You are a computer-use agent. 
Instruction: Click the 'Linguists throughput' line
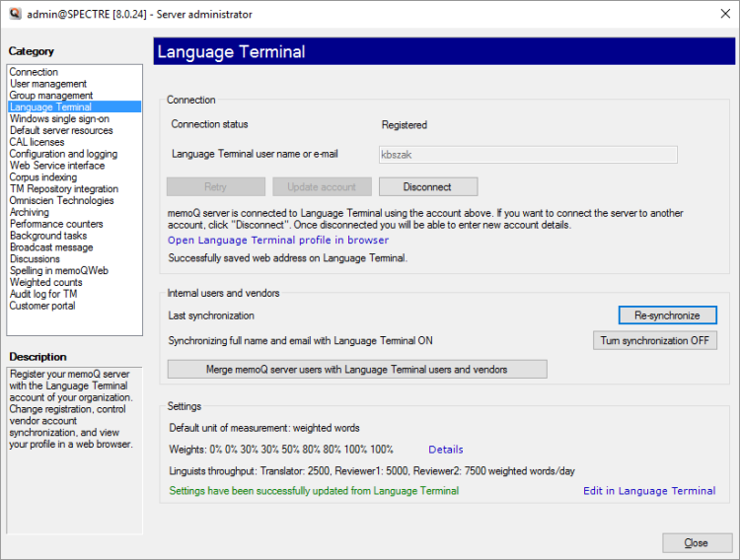point(372,471)
